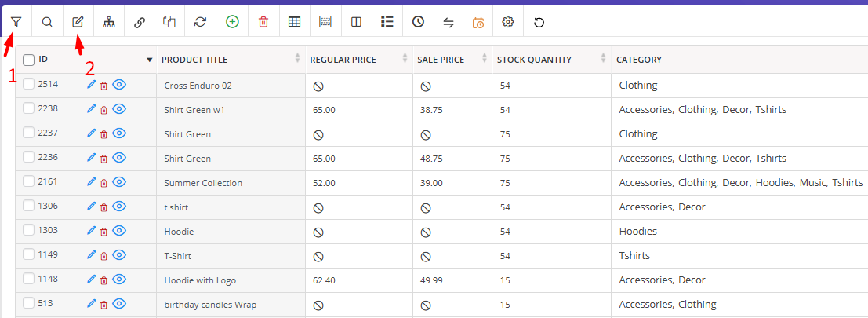
Task: View product 1148 via eye icon
Action: (x=119, y=280)
